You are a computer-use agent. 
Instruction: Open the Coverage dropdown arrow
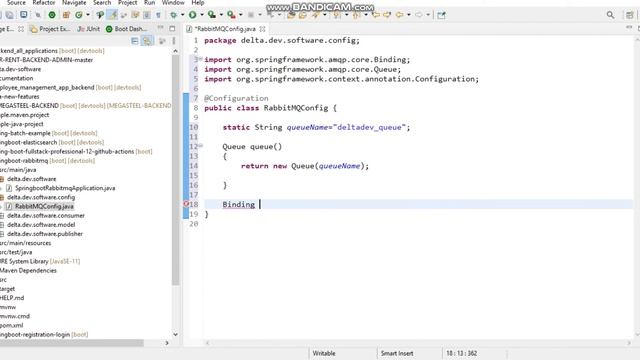(x=221, y=15)
